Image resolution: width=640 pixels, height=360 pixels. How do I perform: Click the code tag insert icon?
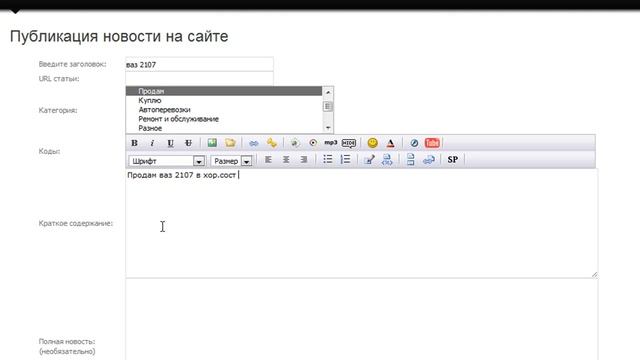pyautogui.click(x=387, y=160)
